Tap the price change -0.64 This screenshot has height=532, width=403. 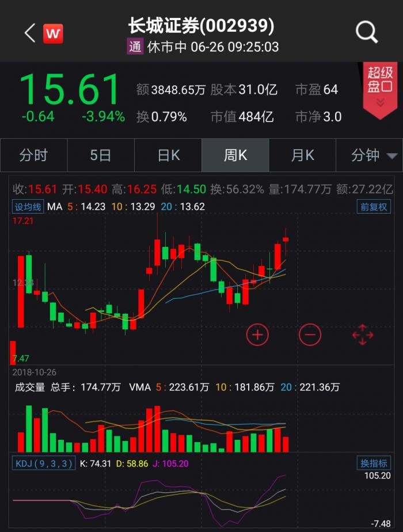[38, 117]
